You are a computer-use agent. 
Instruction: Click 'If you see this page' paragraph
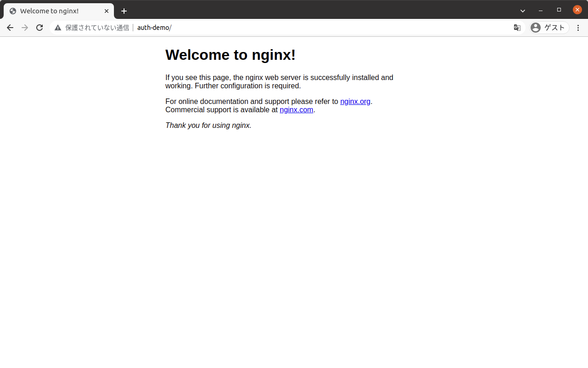point(279,82)
